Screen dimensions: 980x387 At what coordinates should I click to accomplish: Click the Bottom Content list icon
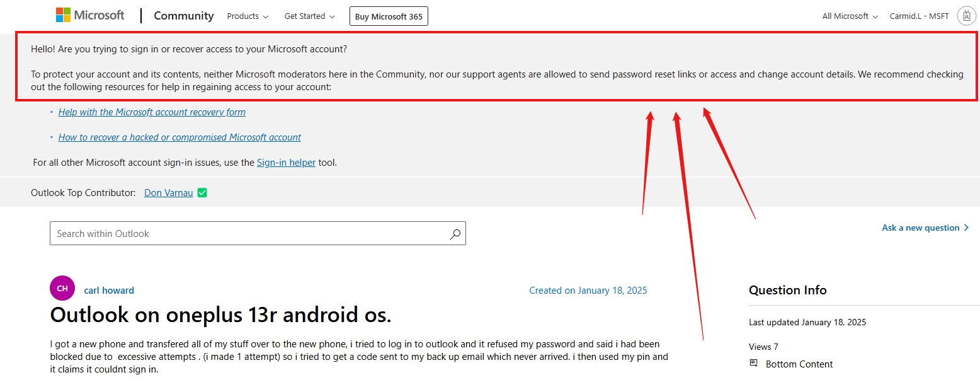(x=754, y=364)
